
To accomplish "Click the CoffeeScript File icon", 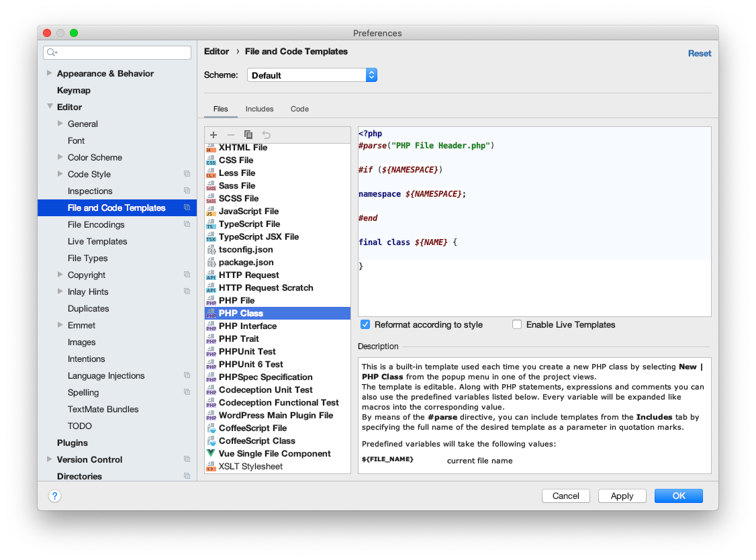I will click(211, 428).
